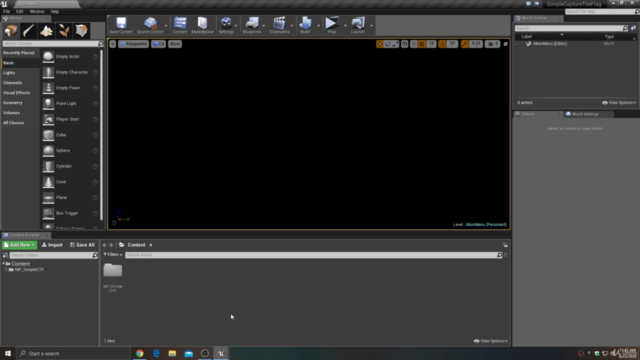Viewport: 640px width, 360px height.
Task: Open scale snap value dropdown
Action: [x=476, y=44]
